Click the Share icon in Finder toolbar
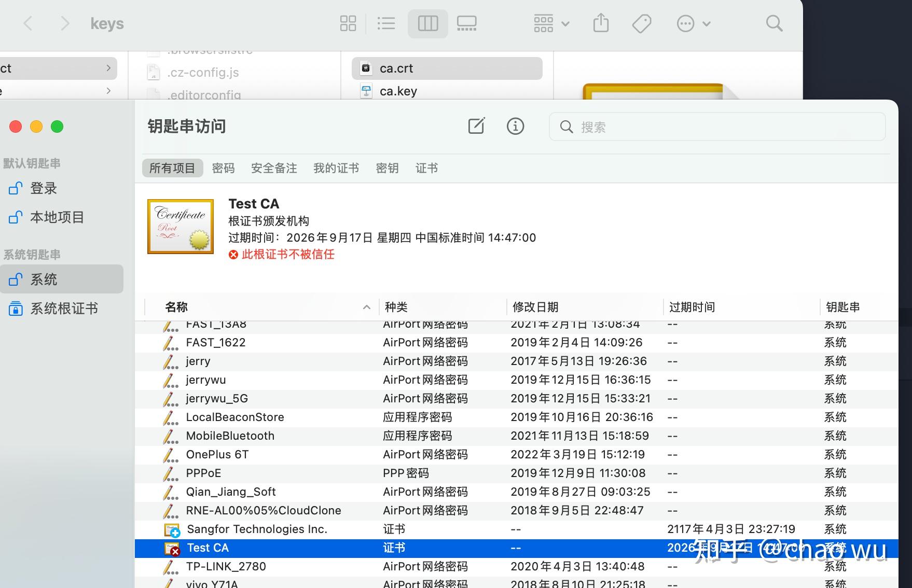The image size is (912, 588). pos(601,23)
